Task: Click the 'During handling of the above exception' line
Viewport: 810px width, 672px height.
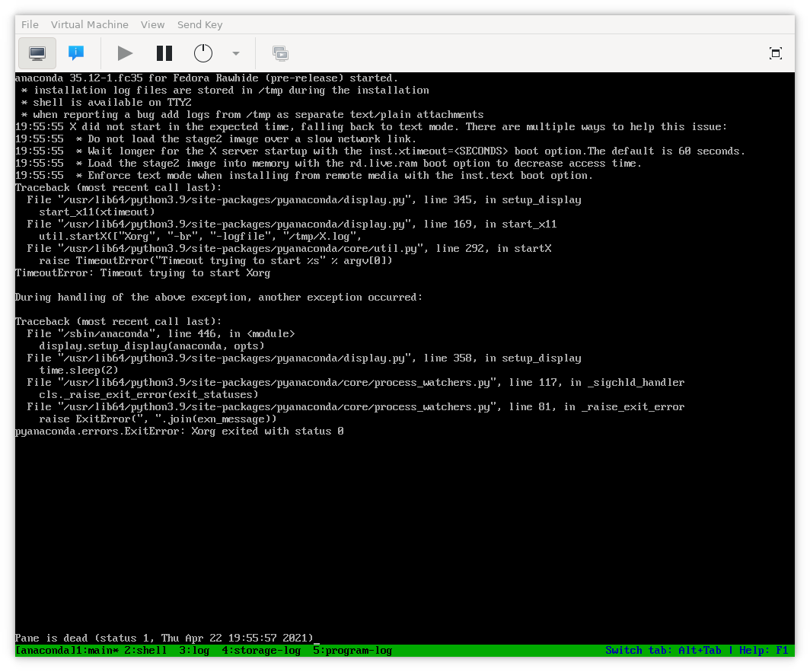Action: (x=218, y=297)
